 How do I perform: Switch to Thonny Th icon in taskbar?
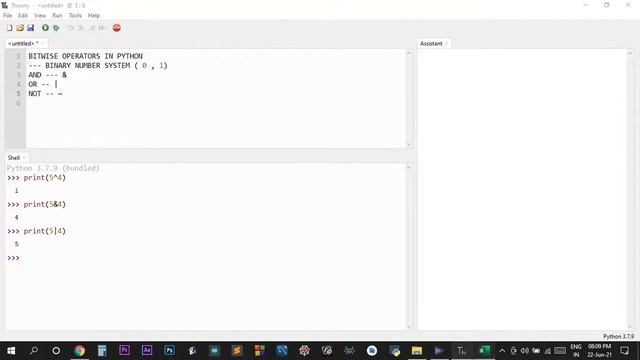coord(462,351)
